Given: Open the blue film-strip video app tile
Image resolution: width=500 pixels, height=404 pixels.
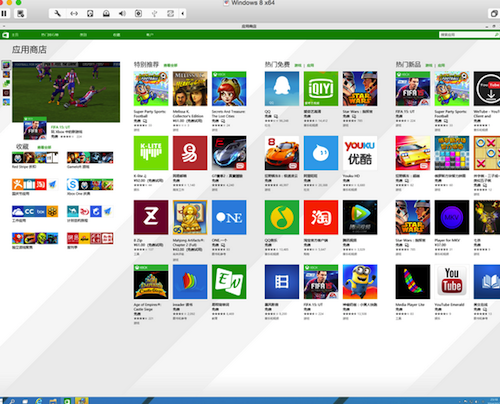Looking at the screenshot, I should [282, 282].
